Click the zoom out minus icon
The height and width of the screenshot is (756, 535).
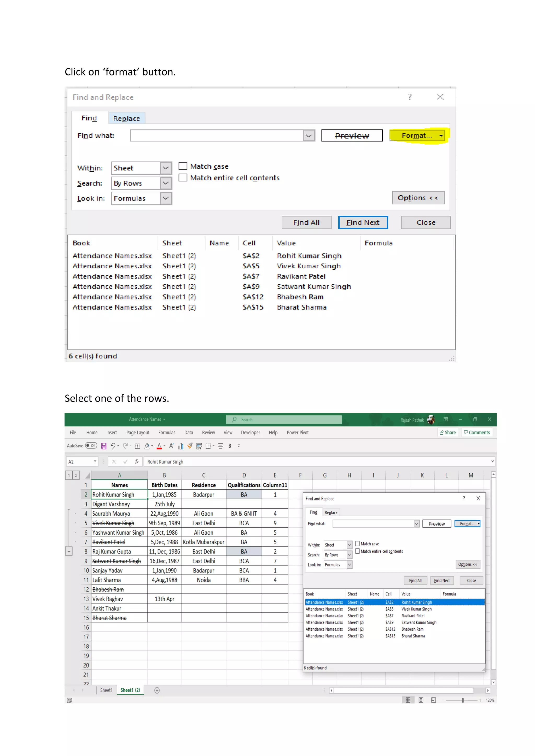[x=443, y=700]
